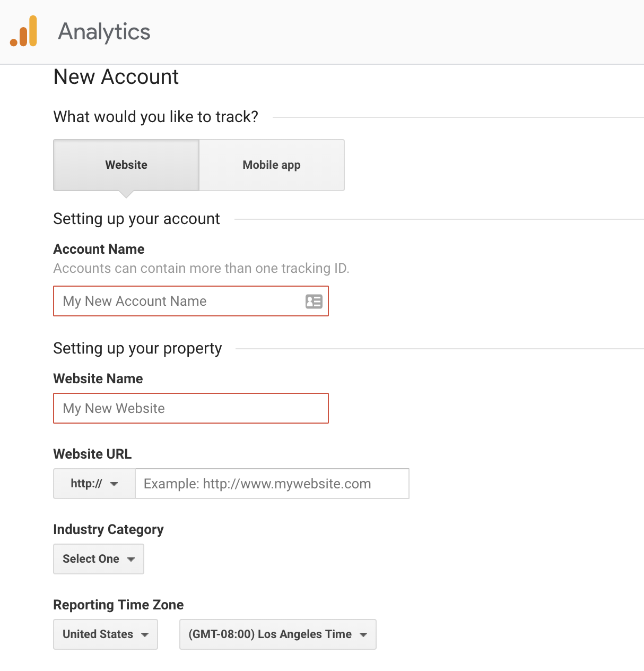Click the Account Name label
Image resolution: width=644 pixels, height=671 pixels.
[x=99, y=249]
